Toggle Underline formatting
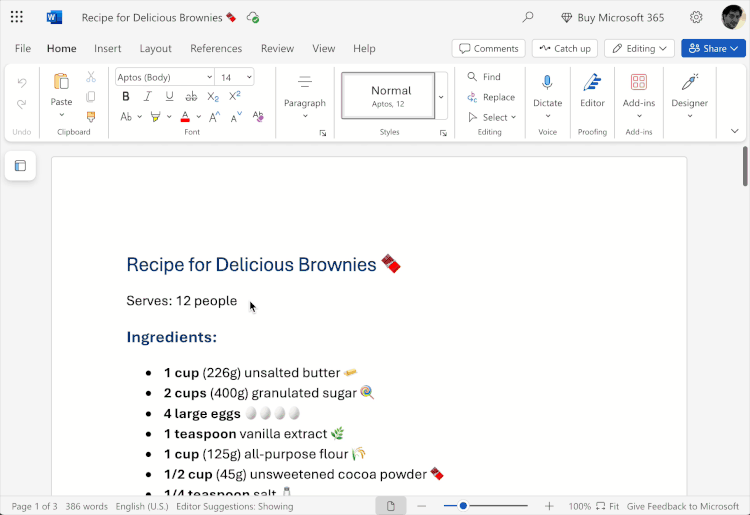This screenshot has height=515, width=750. pos(169,97)
